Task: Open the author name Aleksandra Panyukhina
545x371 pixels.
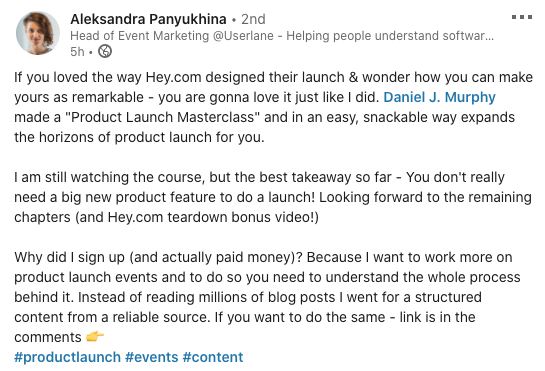Action: pos(148,19)
